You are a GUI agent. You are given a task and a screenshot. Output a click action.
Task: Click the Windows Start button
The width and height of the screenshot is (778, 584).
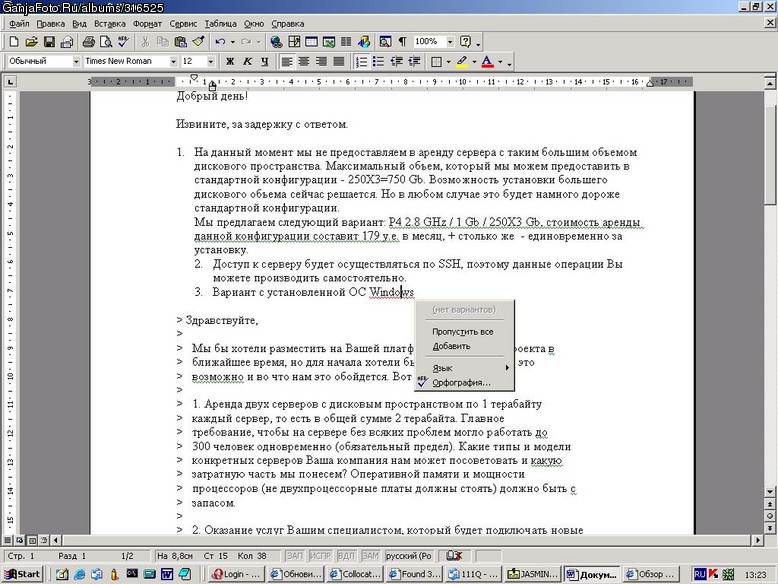tap(22, 574)
